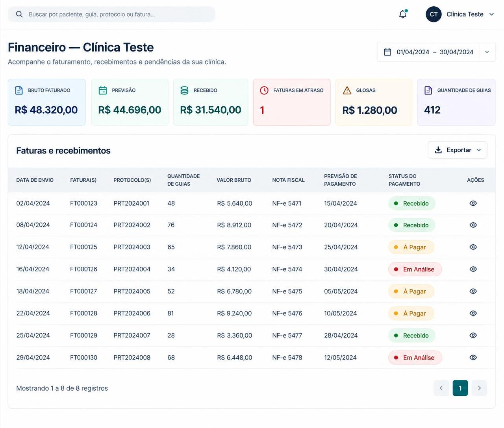504x428 pixels.
Task: Click the date 08/04/2024 in the table
Action: tap(33, 225)
